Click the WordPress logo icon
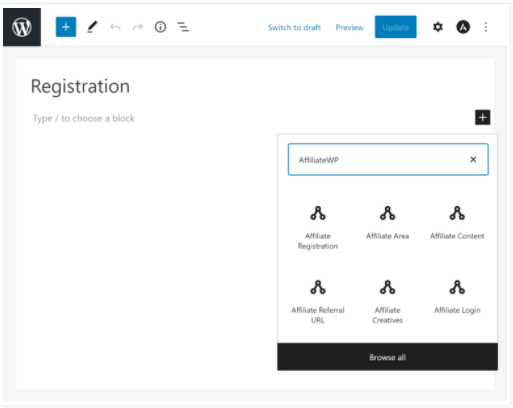 coord(22,27)
